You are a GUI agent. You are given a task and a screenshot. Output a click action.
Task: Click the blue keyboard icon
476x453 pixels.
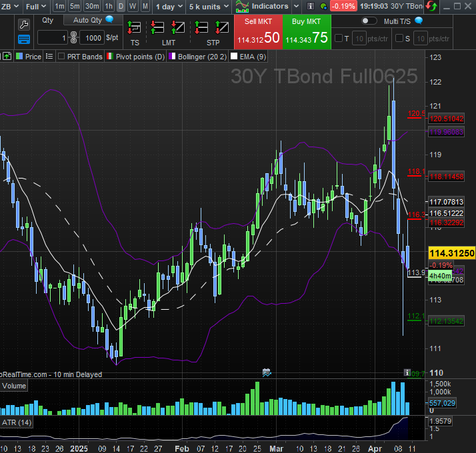tap(25, 39)
